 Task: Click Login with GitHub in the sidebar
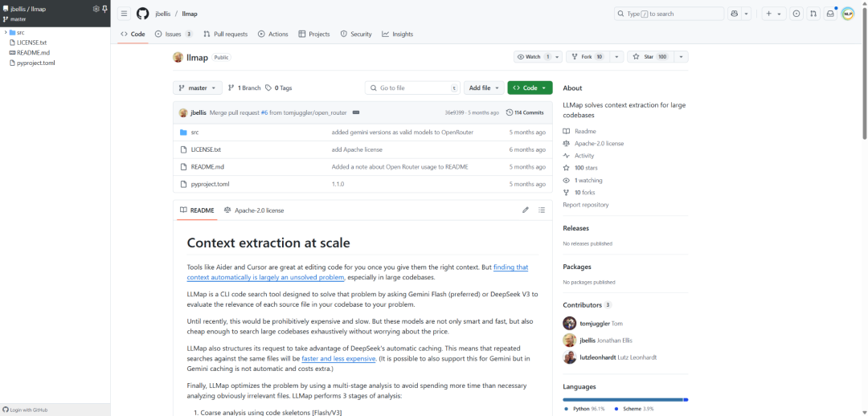pyautogui.click(x=25, y=410)
